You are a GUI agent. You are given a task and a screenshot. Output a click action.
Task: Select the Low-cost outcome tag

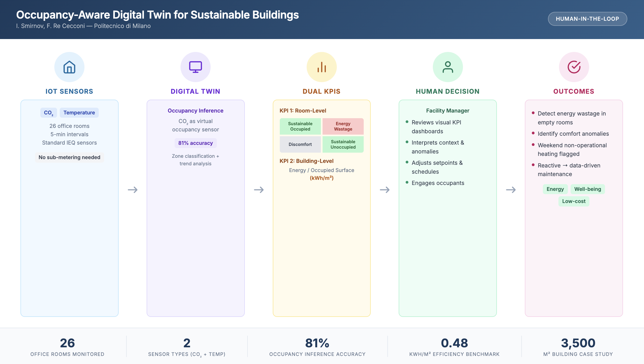574,201
